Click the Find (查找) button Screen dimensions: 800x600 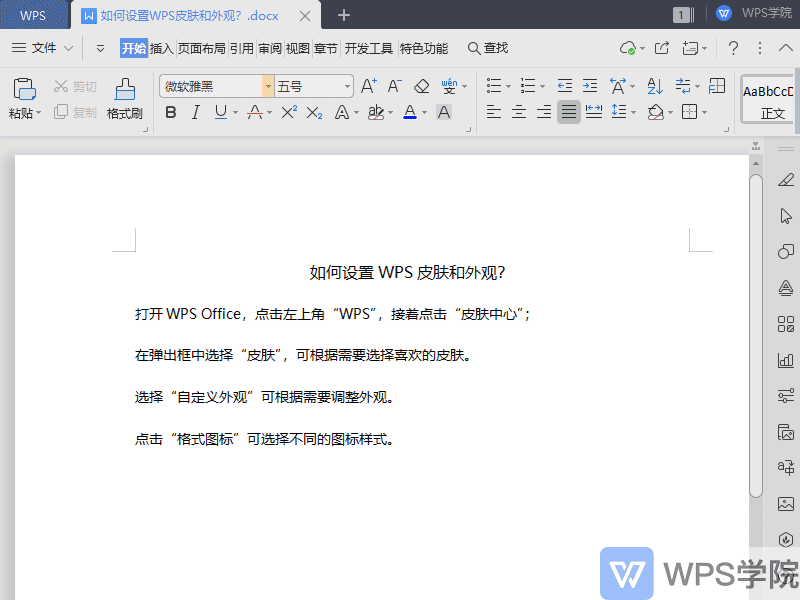pyautogui.click(x=488, y=48)
